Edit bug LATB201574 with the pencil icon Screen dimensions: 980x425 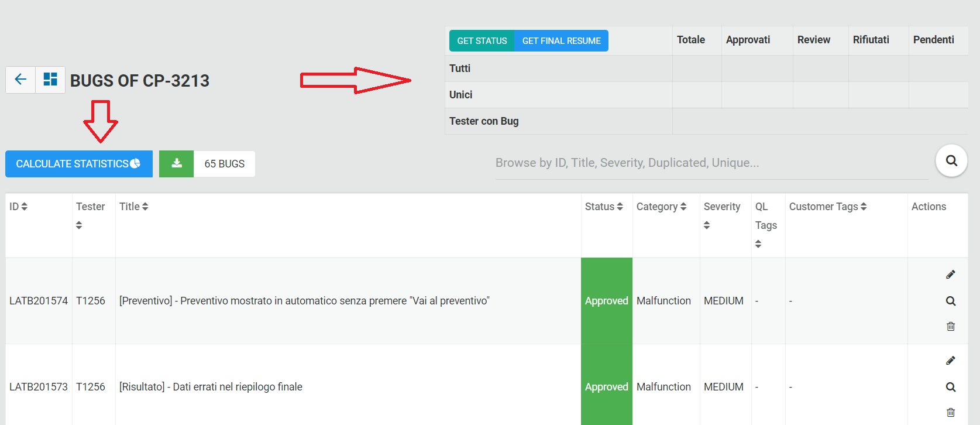click(x=951, y=275)
